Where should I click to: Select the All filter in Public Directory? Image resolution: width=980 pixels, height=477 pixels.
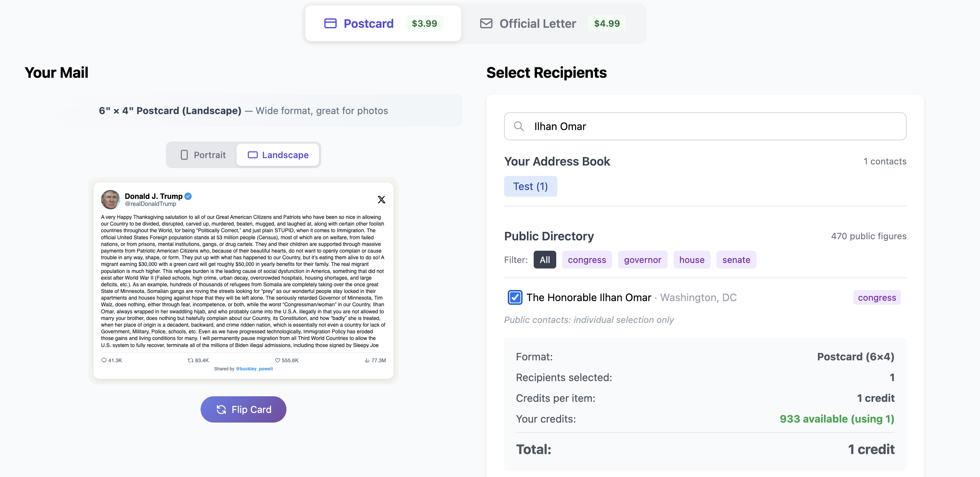(545, 260)
